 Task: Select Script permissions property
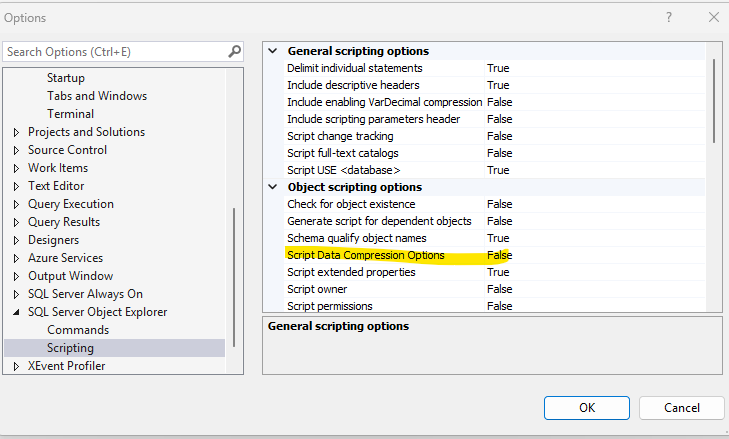click(x=330, y=306)
